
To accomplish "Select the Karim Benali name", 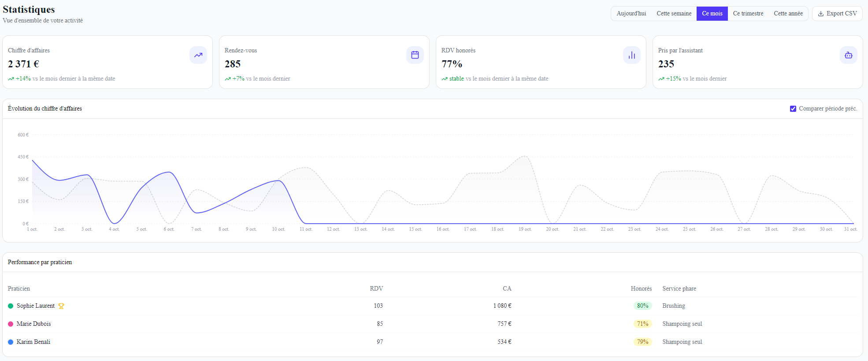I will 33,342.
